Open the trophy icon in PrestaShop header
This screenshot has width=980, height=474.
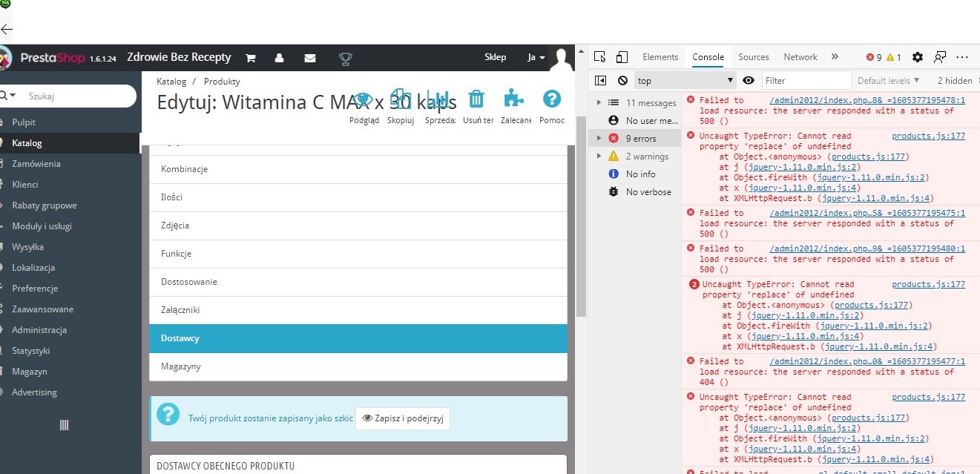pyautogui.click(x=345, y=58)
